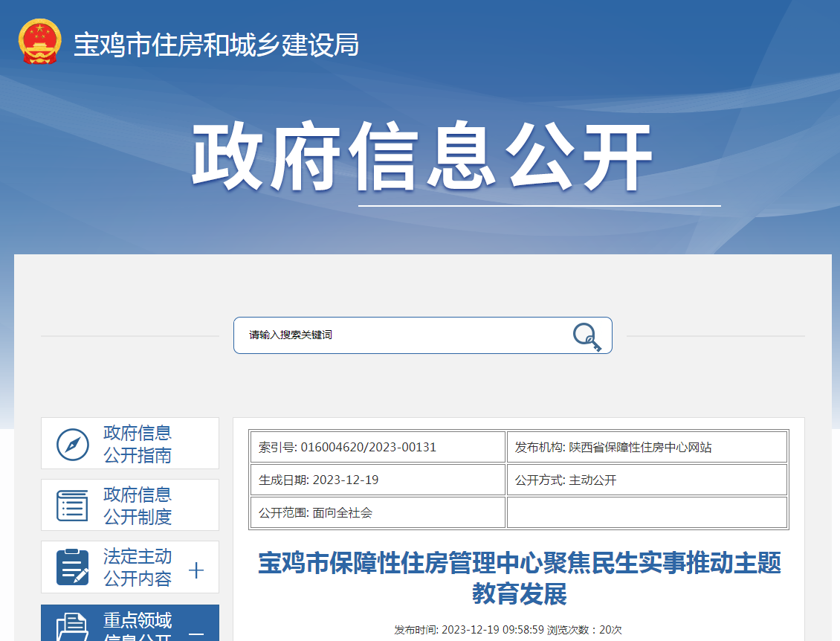Select the 法定主动公开内容 menu label
This screenshot has width=840, height=641.
click(x=138, y=567)
